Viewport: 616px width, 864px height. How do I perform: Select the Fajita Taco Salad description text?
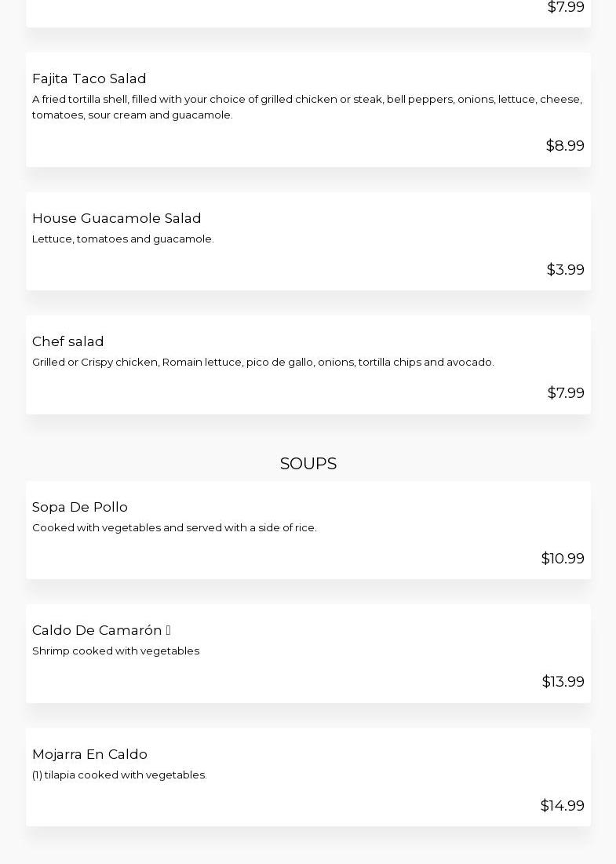pos(307,107)
